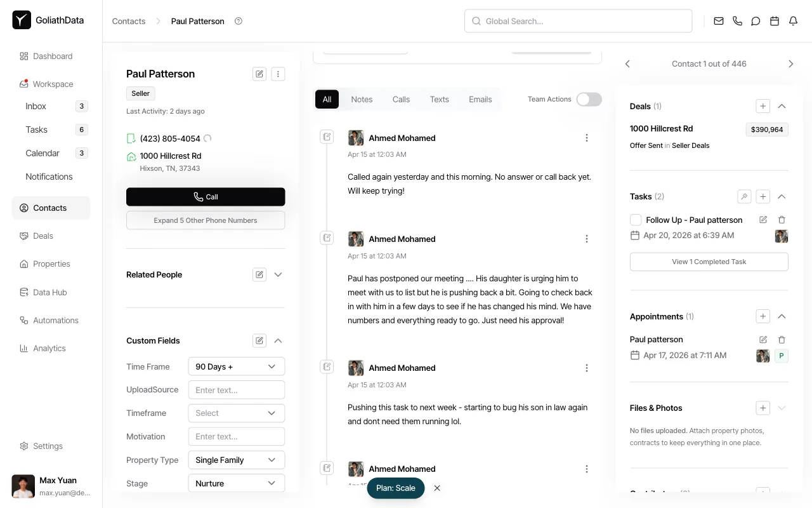Open the calendar icon in the top bar
The image size is (812, 508).
tap(774, 21)
